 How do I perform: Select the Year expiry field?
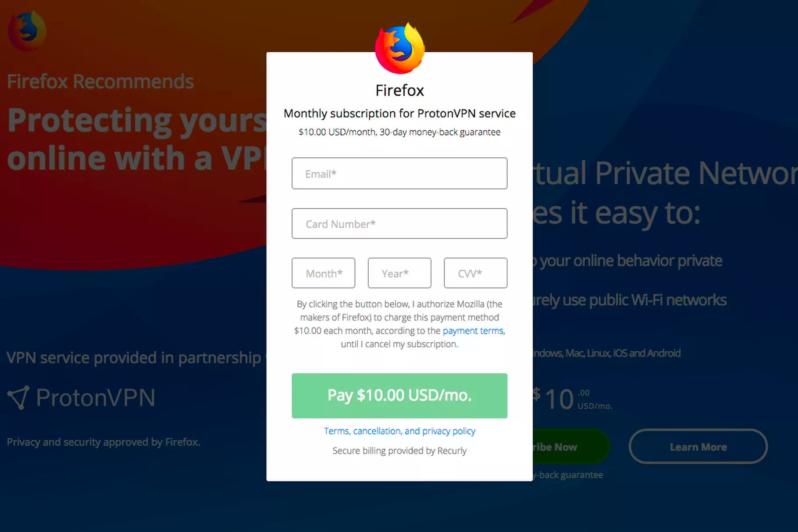coord(399,273)
